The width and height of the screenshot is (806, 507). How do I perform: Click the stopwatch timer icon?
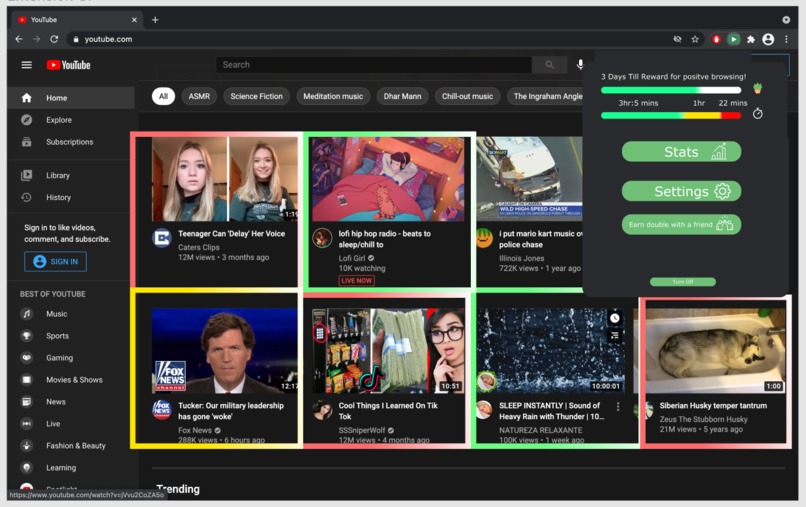point(758,114)
